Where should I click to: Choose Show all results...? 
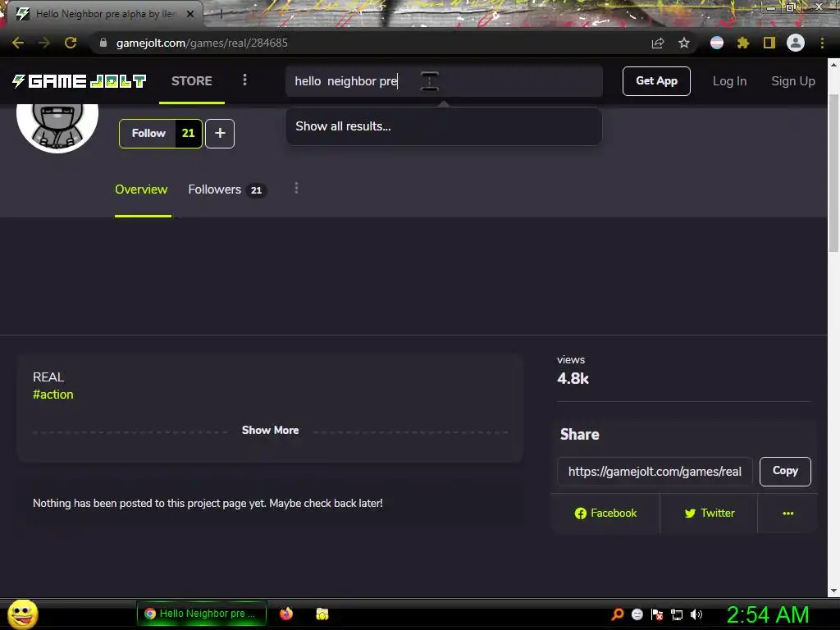pos(444,126)
